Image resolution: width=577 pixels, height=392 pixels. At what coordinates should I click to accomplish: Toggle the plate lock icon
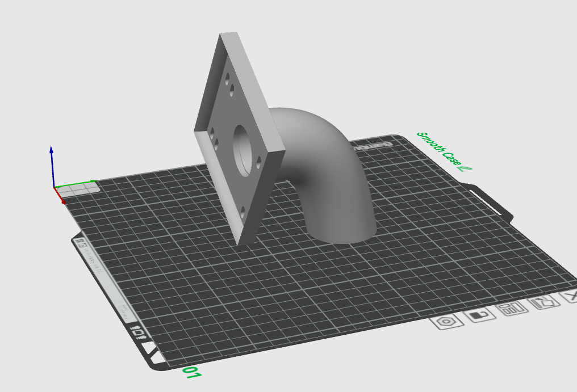[x=480, y=315]
